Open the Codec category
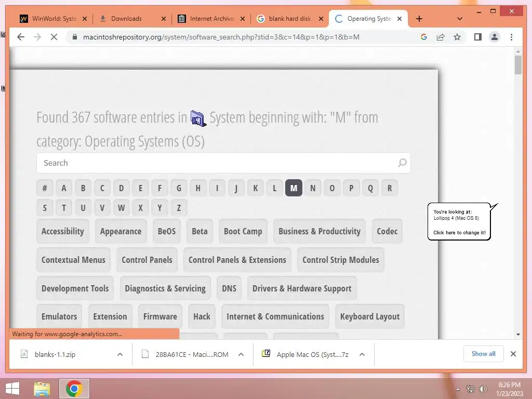532x399 pixels. click(x=387, y=231)
